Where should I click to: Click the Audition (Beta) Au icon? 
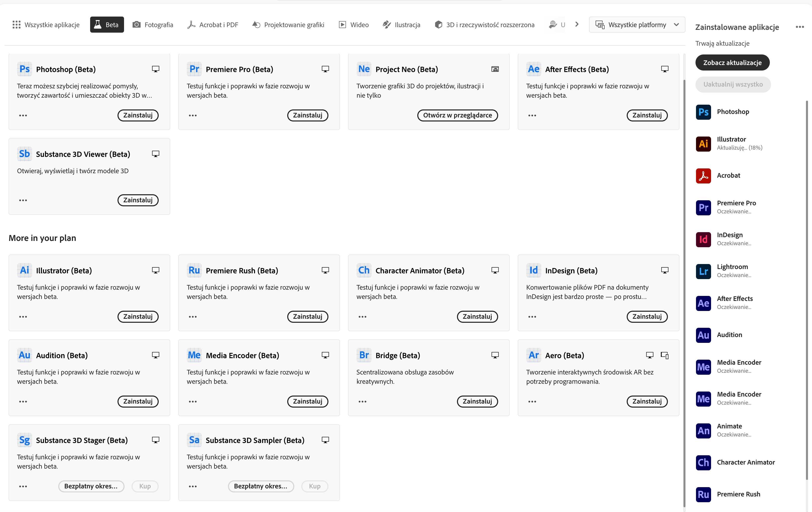(24, 355)
